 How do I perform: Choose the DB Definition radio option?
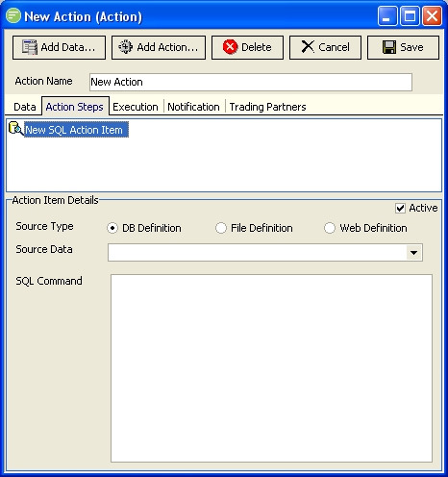pyautogui.click(x=112, y=228)
